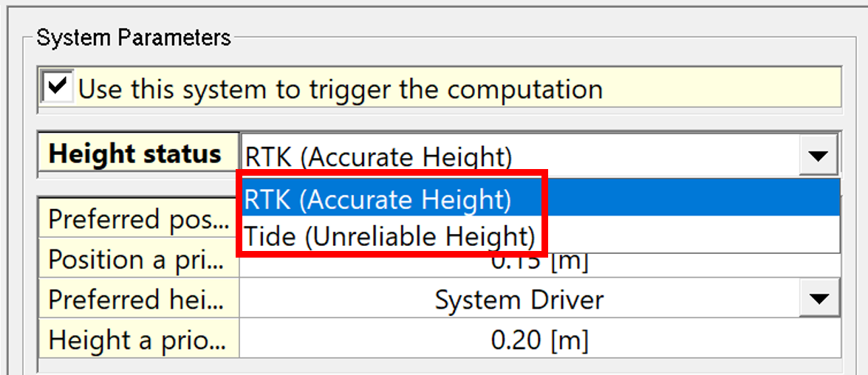Toggle the "Use this system to trigger" checkbox
Screen dimensions: 868x375
pos(58,89)
